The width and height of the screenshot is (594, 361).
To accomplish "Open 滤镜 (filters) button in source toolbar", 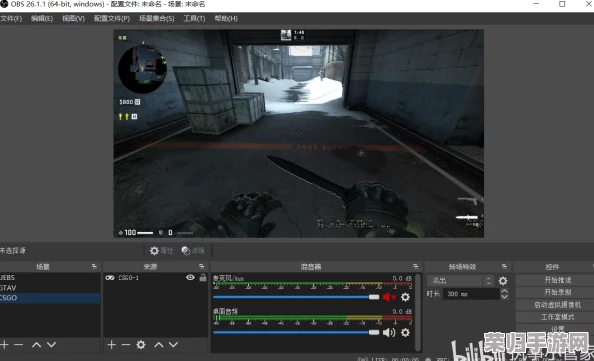I will click(x=193, y=250).
